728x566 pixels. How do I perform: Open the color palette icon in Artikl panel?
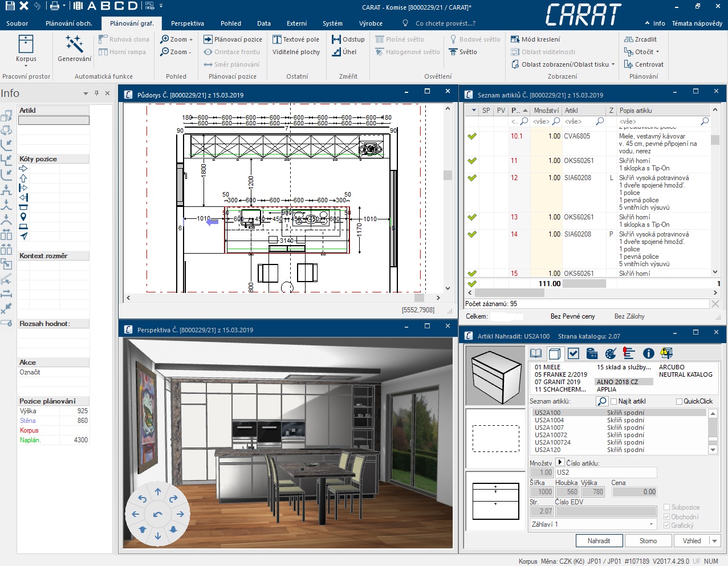(611, 353)
